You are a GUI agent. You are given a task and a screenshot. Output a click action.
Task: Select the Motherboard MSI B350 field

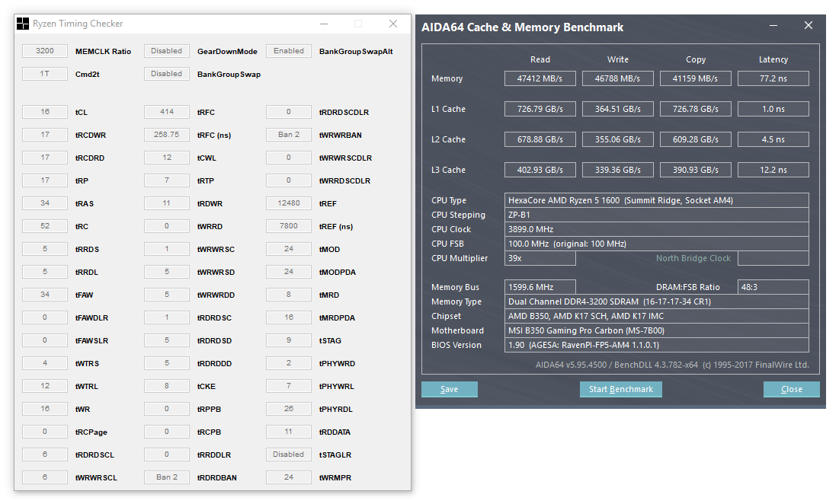[x=657, y=330]
